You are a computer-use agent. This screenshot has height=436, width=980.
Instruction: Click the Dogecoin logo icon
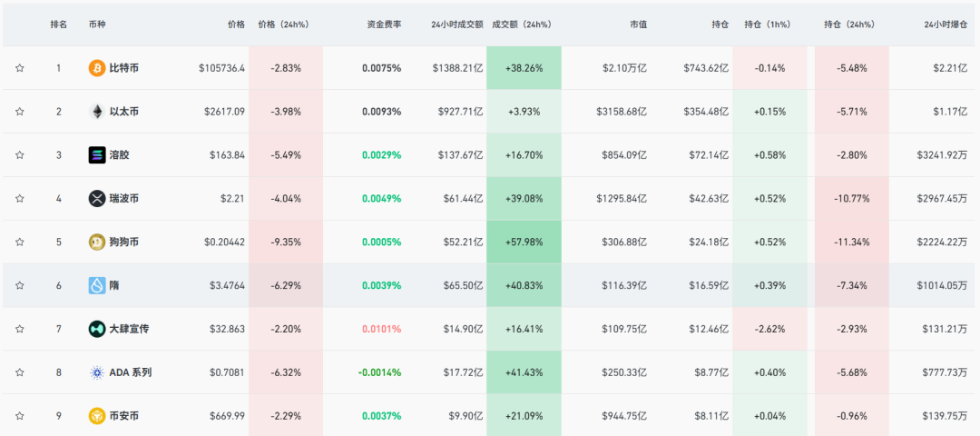coord(97,242)
